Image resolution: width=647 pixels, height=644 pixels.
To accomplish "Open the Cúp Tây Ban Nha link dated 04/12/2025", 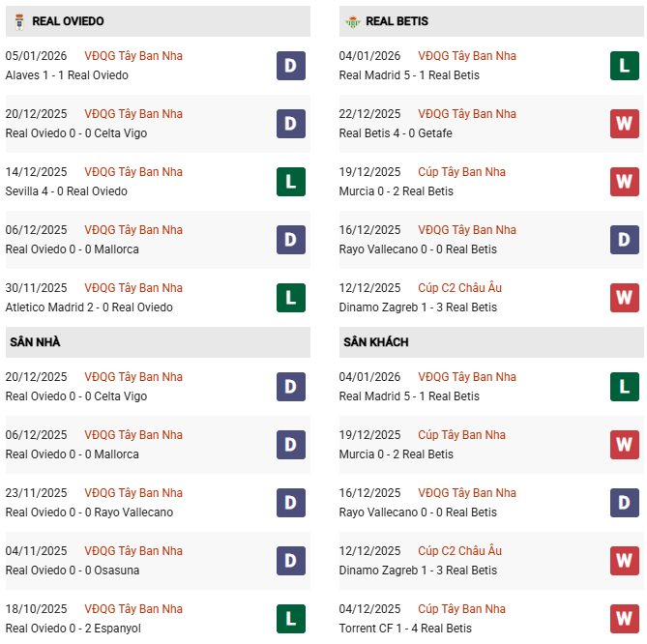I will [x=461, y=609].
